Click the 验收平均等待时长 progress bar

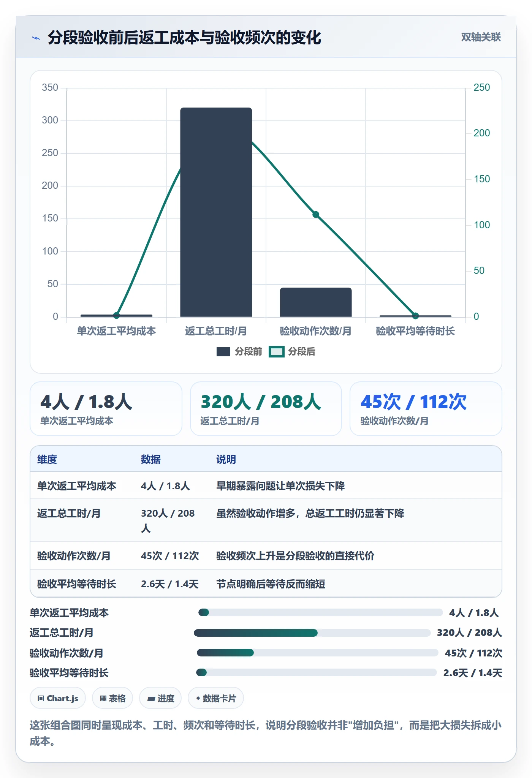tap(317, 672)
